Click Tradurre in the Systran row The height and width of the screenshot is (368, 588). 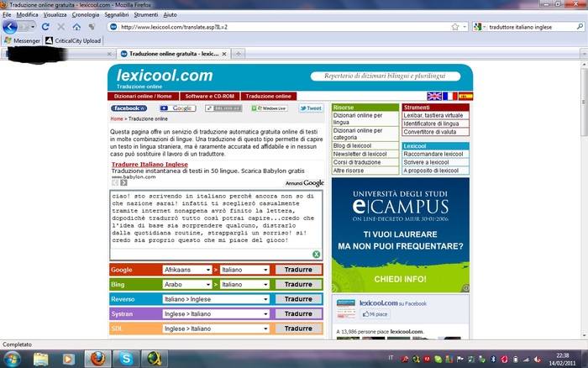(298, 313)
